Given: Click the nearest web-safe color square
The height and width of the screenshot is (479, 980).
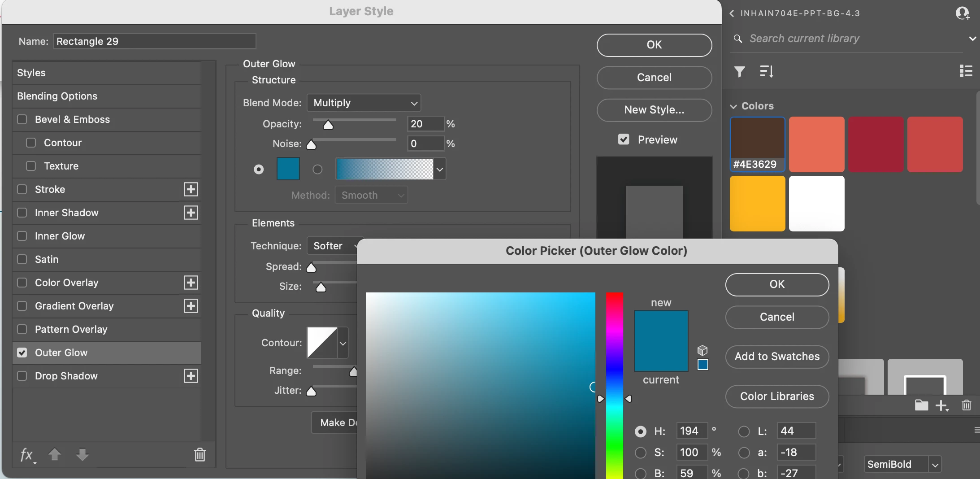Looking at the screenshot, I should point(703,365).
